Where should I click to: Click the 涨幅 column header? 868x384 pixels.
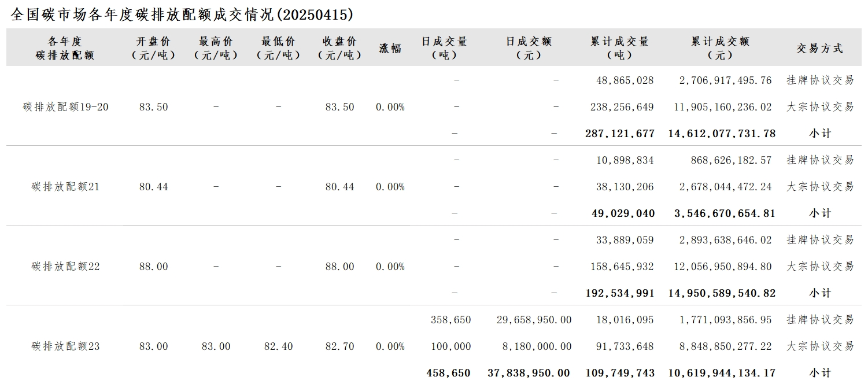click(x=390, y=49)
